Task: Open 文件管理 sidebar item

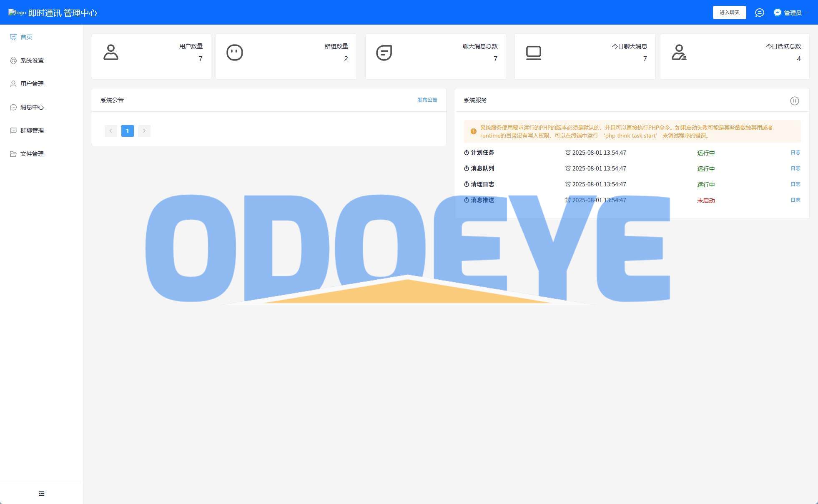Action: pos(32,154)
